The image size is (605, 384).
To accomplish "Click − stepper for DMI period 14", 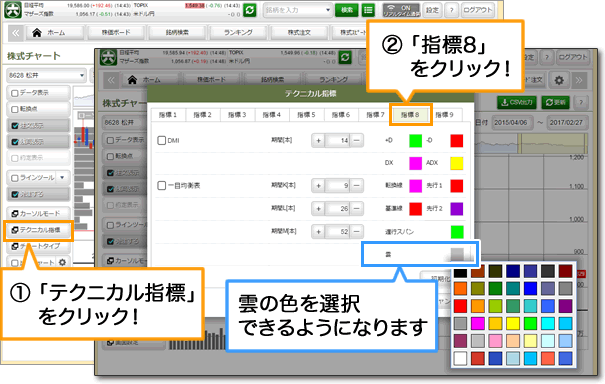I will tap(357, 140).
